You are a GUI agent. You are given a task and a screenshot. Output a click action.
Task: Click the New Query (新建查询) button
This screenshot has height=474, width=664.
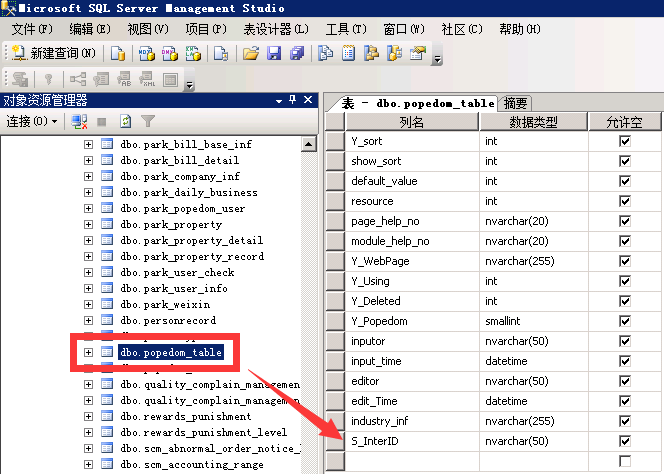(x=53, y=53)
